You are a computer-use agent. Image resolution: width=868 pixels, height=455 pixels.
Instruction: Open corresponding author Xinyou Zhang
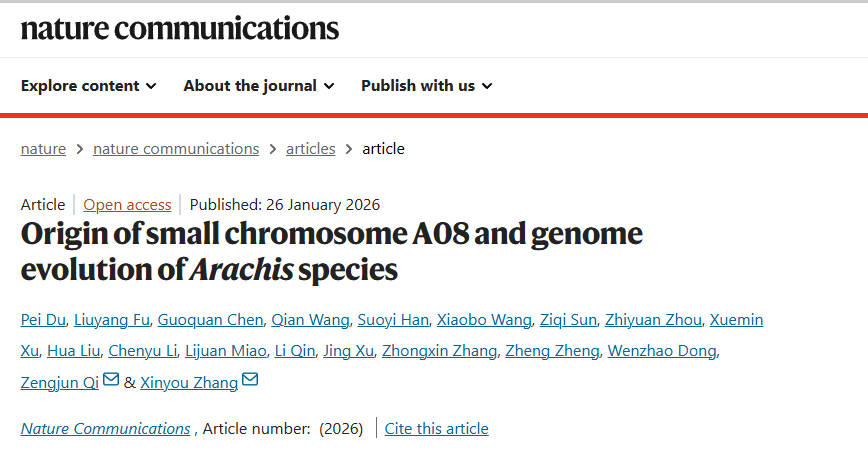[189, 382]
